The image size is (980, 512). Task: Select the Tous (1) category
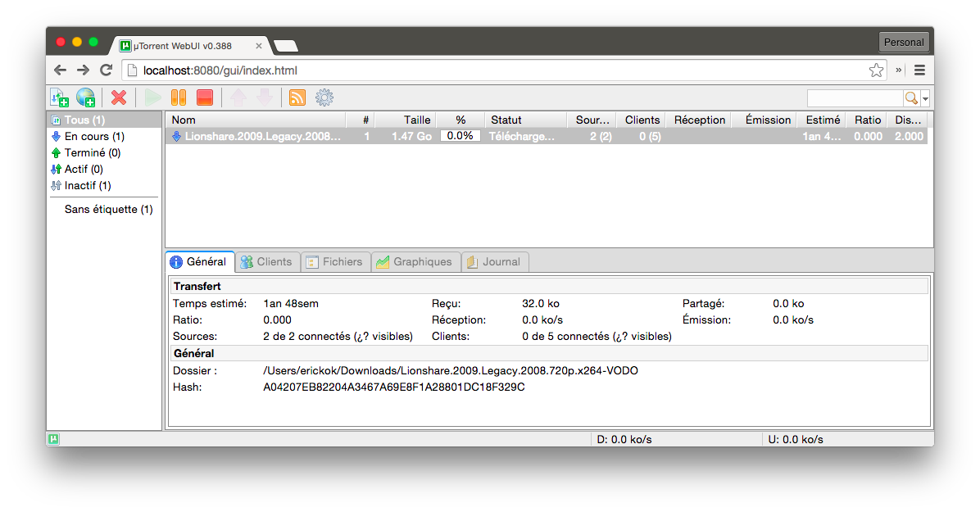(105, 120)
